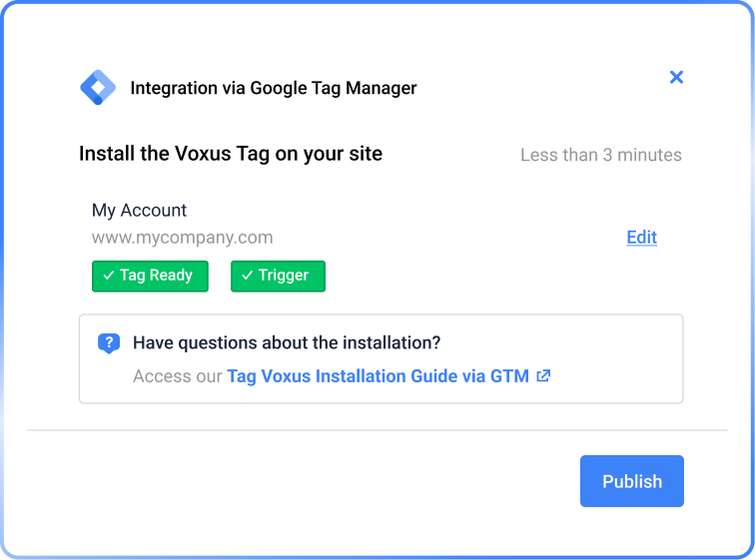Click the My Account name label
Image resolution: width=755 pixels, height=560 pixels.
pyautogui.click(x=139, y=211)
